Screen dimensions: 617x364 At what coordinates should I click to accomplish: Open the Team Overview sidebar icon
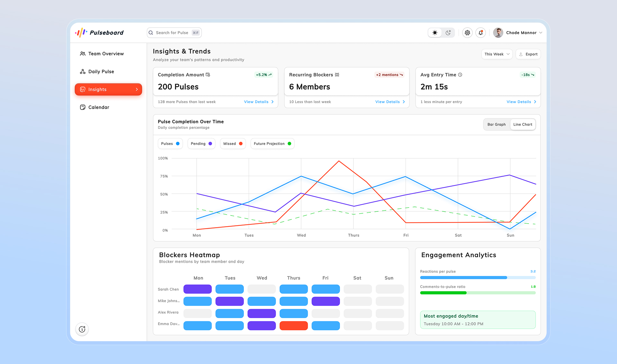click(83, 54)
